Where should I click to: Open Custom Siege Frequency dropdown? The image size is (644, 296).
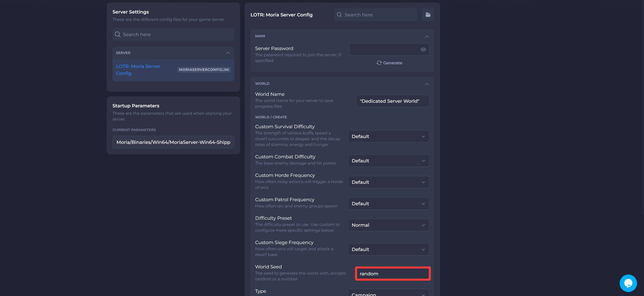[388, 249]
